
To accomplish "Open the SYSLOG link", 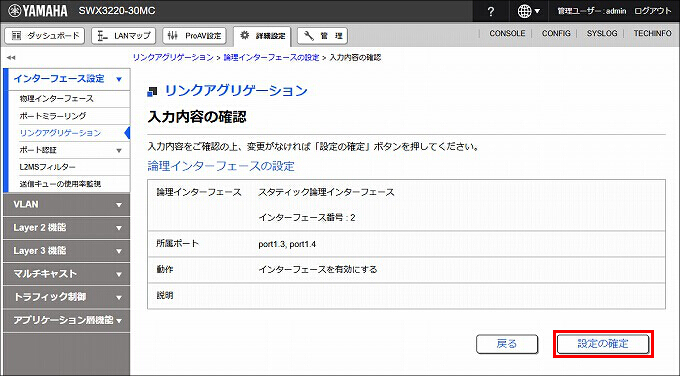I will coord(602,33).
